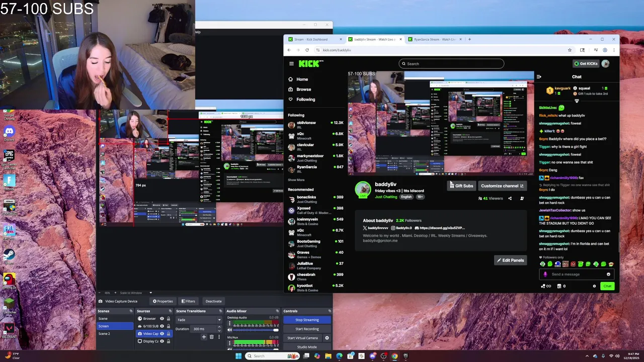The image size is (644, 362).
Task: Open new Chrome tab with plus
Action: 469,39
